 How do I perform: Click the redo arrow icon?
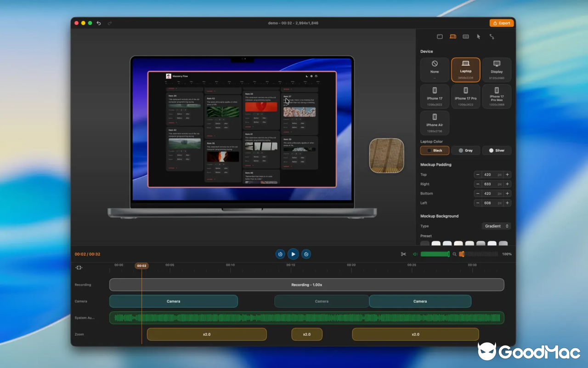[x=110, y=23]
